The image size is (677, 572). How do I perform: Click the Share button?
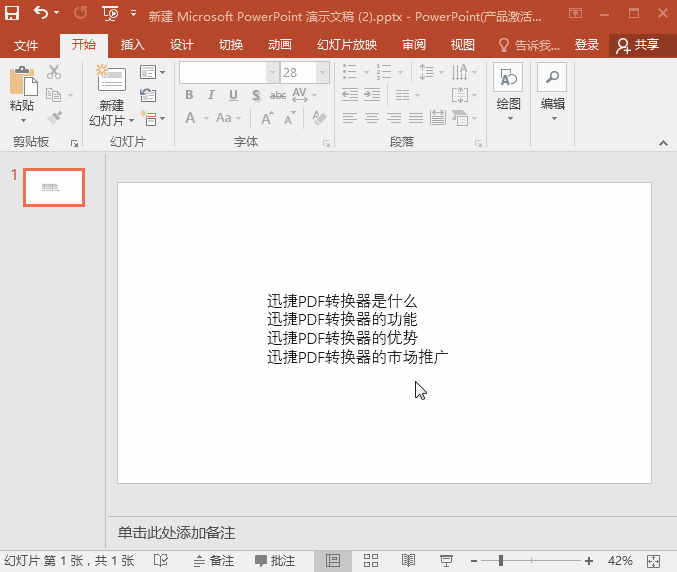[x=639, y=45]
